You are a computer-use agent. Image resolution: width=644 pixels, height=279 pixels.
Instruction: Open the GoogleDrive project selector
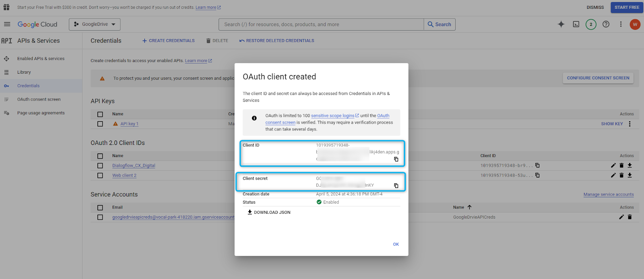point(95,24)
